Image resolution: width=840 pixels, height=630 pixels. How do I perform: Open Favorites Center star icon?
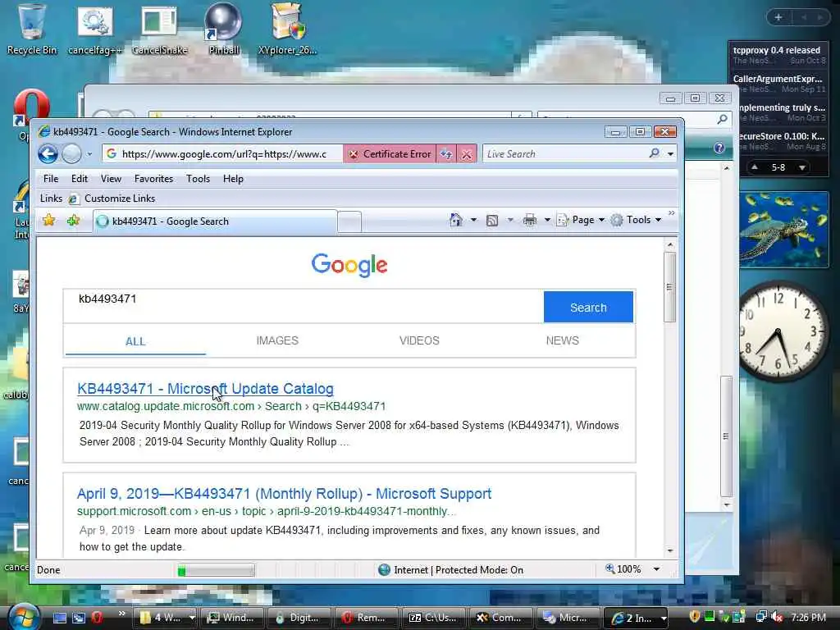coord(48,220)
